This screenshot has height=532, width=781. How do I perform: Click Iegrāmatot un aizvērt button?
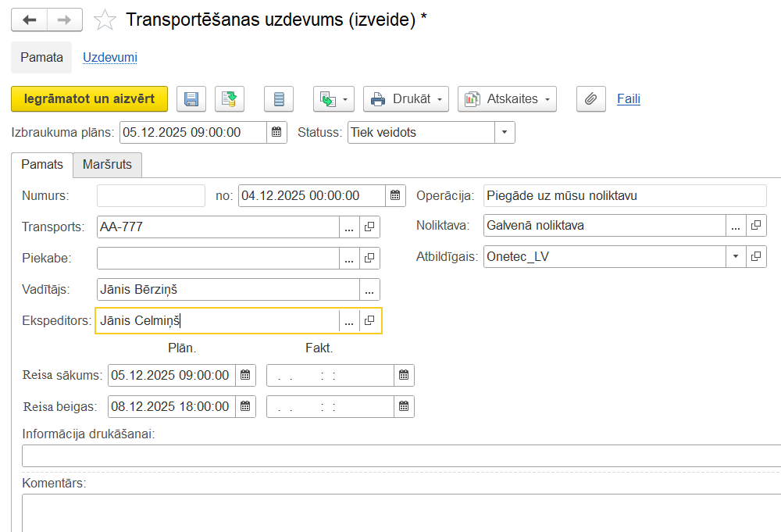click(x=89, y=99)
